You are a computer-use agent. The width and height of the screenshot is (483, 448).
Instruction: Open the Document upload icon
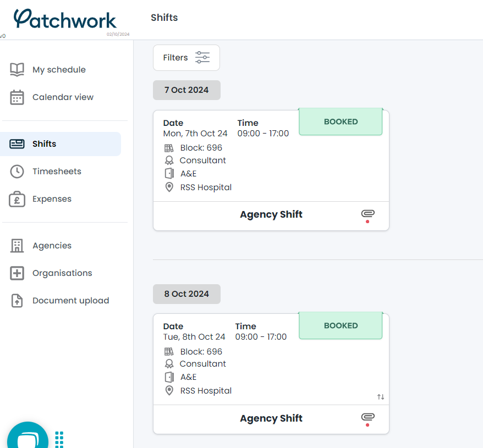pyautogui.click(x=16, y=300)
